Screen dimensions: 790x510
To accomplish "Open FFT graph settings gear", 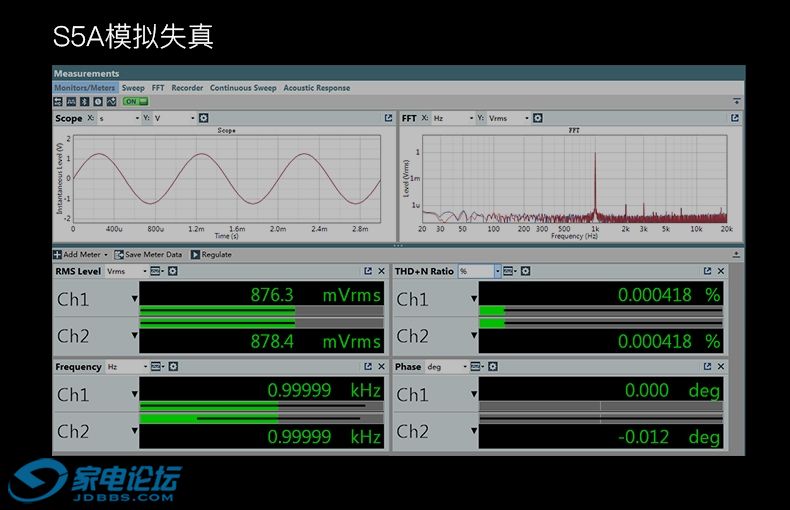I will coord(537,118).
